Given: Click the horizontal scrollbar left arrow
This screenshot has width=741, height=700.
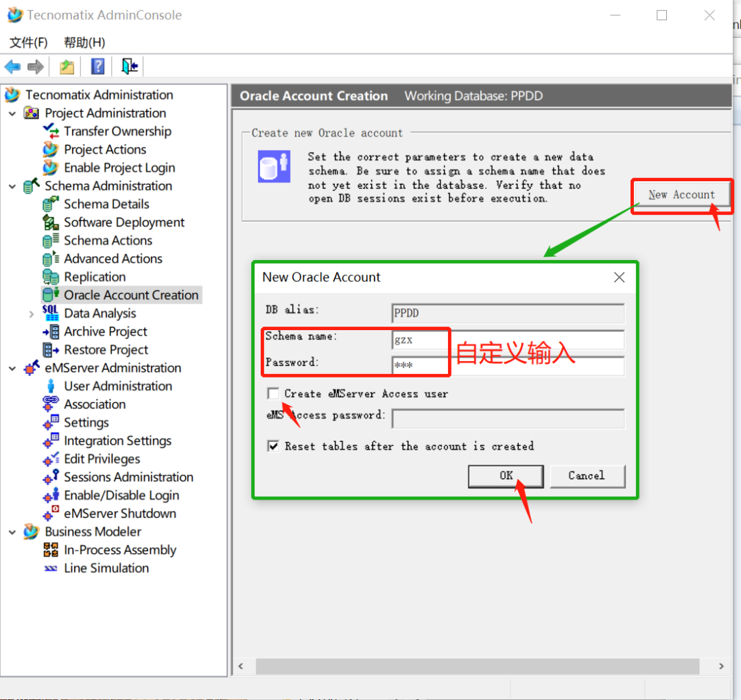Looking at the screenshot, I should click(241, 666).
